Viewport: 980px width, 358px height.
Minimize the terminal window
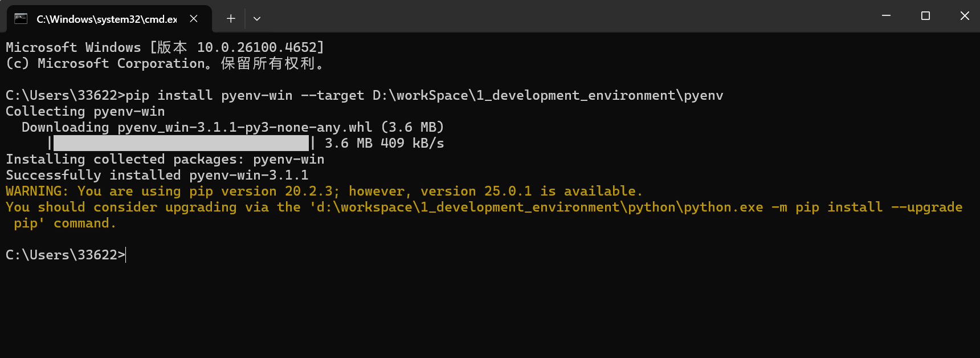(x=886, y=16)
